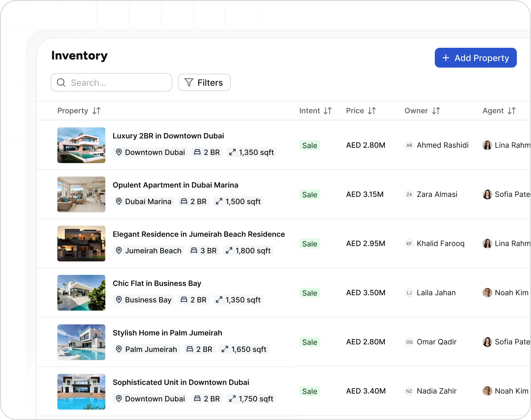531x420 pixels.
Task: Click KF avatar beside Khalid Farooq
Action: 409,244
